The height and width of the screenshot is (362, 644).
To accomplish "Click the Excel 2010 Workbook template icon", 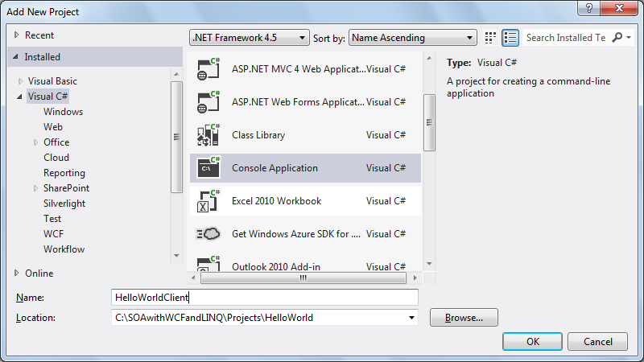I will (x=208, y=200).
